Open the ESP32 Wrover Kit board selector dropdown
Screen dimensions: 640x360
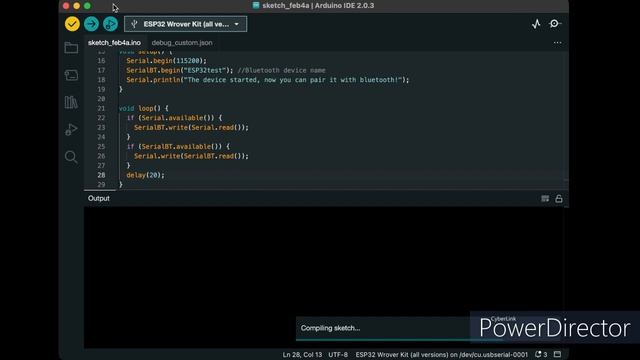coord(186,24)
